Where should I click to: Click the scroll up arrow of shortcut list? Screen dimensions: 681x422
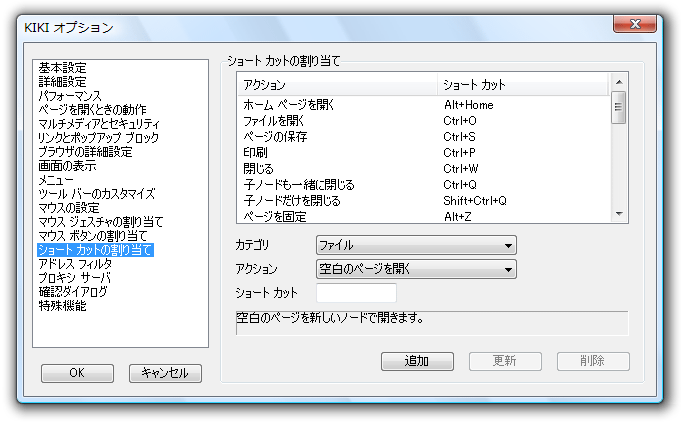[619, 82]
